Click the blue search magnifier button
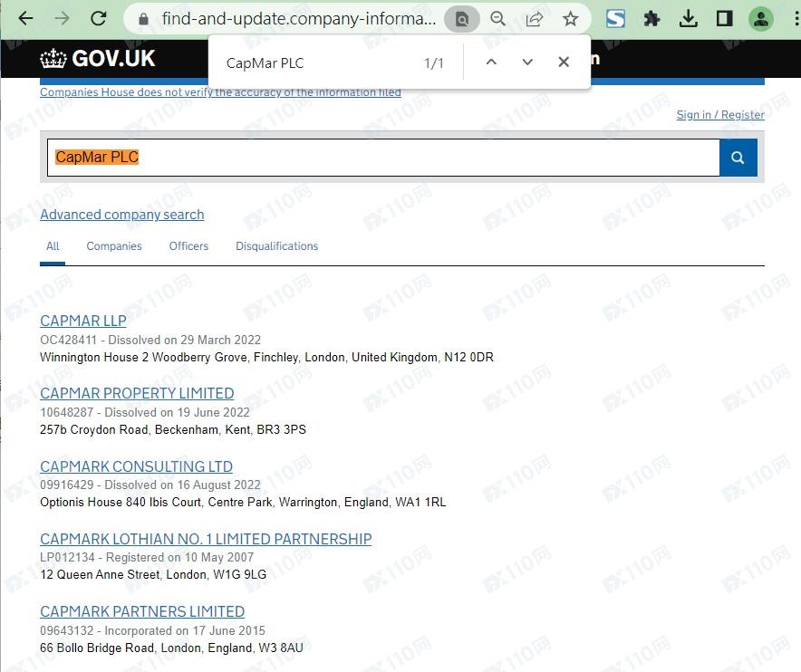 pos(738,158)
